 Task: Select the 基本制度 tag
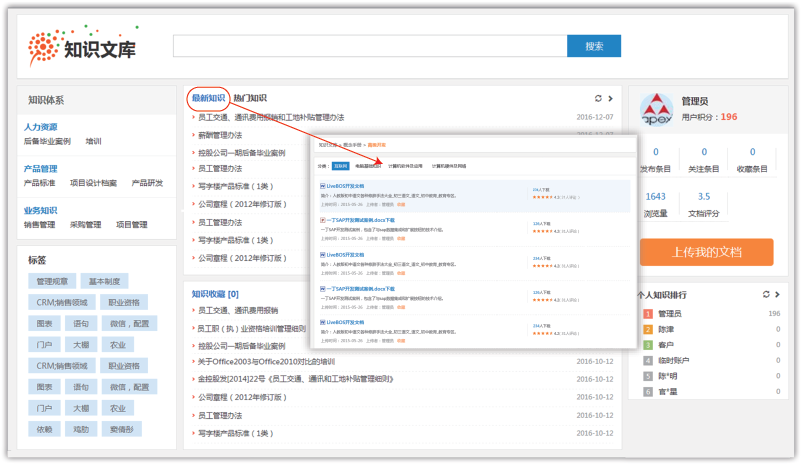pos(104,281)
